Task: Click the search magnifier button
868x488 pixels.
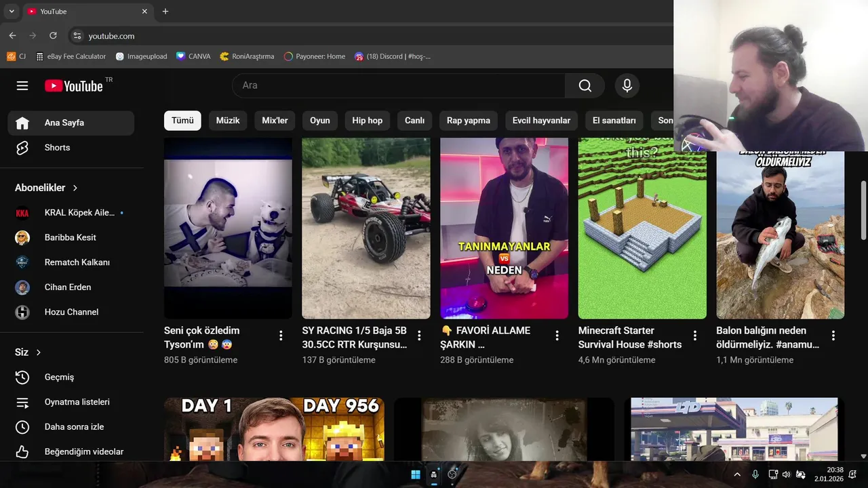Action: 585,85
